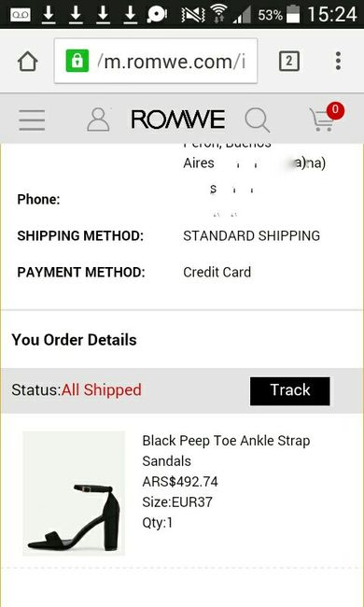Tap the You Order Details heading
This screenshot has height=607, width=364.
click(x=75, y=340)
